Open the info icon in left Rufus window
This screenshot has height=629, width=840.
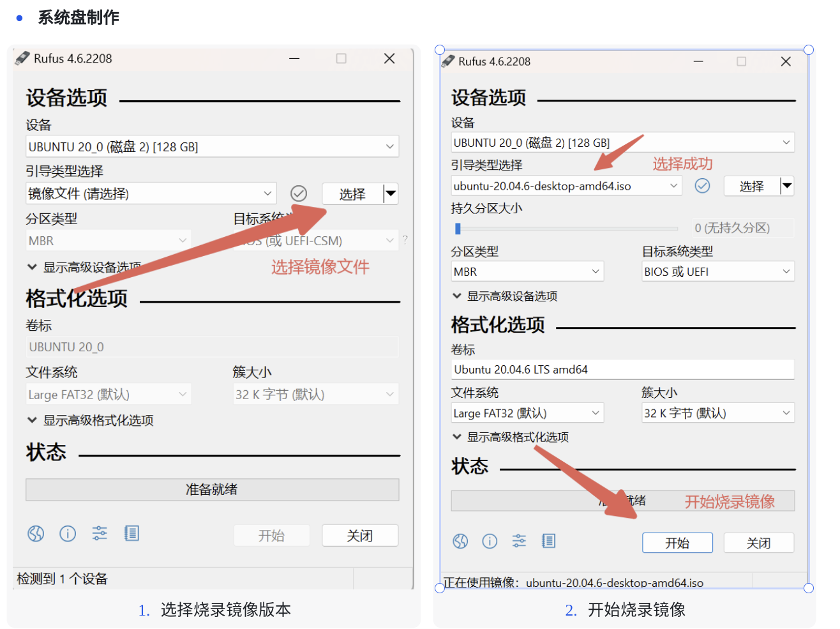click(68, 533)
